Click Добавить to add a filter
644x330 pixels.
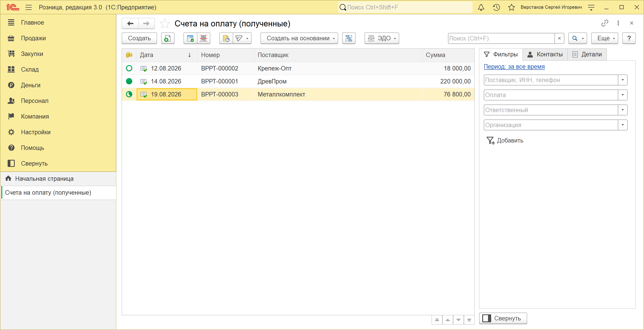[505, 141]
